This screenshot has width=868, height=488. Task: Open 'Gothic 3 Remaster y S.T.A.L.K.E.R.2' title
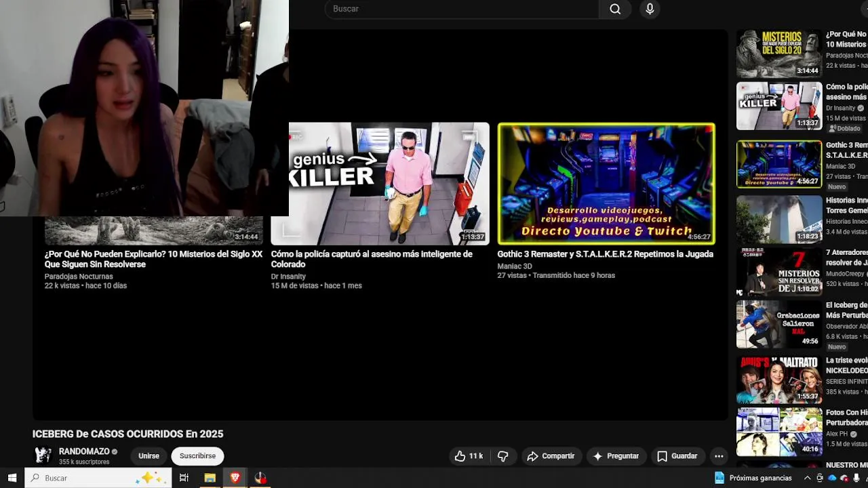click(x=605, y=254)
